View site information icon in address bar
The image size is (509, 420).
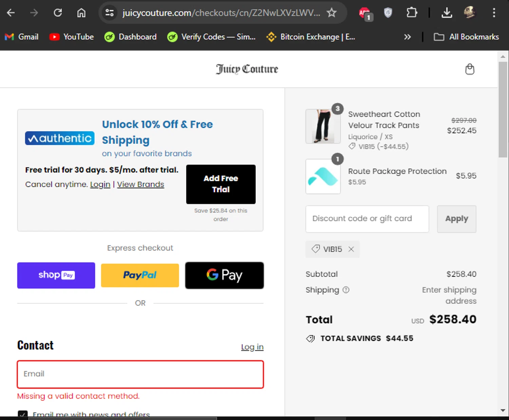click(x=109, y=13)
